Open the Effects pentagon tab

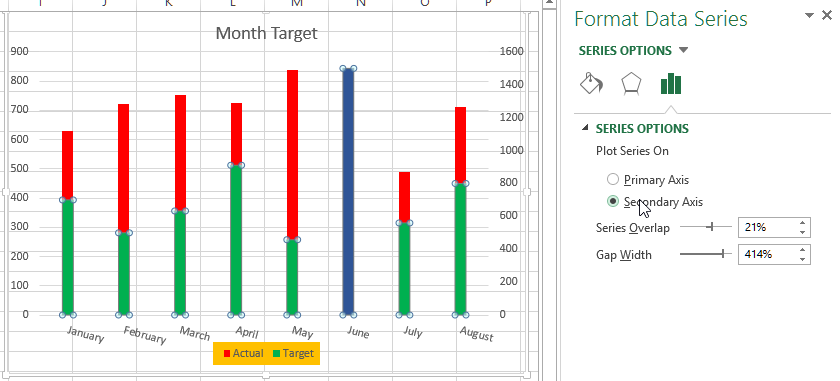click(x=631, y=84)
